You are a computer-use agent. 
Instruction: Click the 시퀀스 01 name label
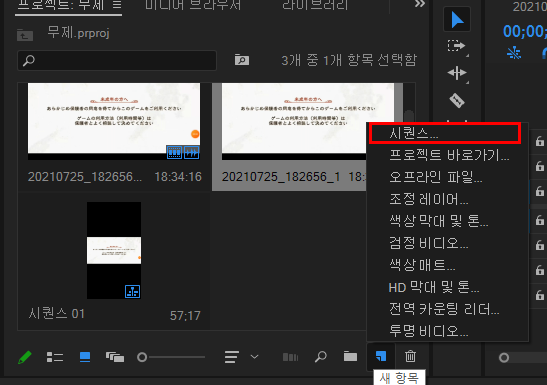[57, 314]
